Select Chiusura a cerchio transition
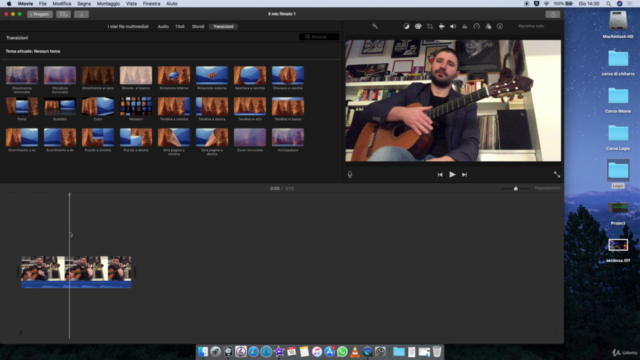This screenshot has width=640, height=360. [288, 76]
